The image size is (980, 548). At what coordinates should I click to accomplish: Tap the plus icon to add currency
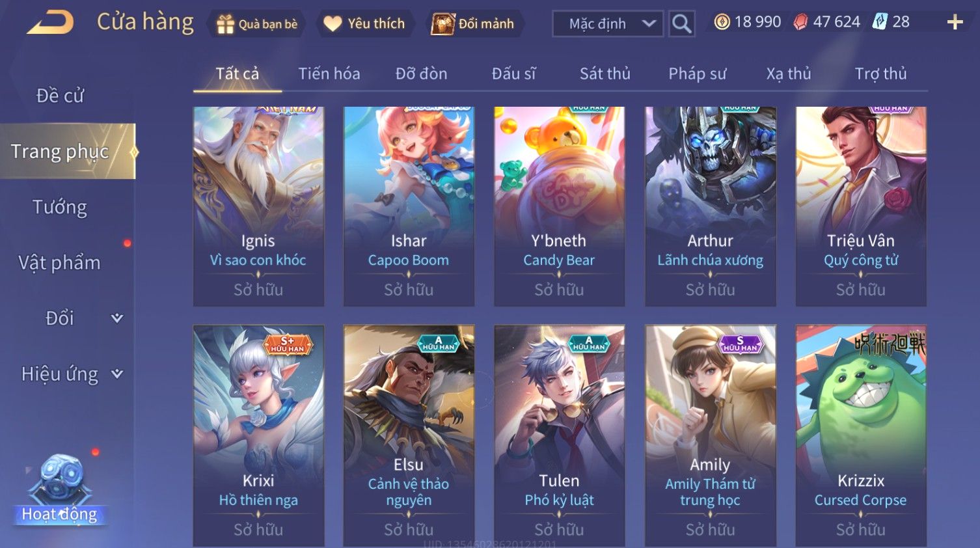click(x=955, y=23)
